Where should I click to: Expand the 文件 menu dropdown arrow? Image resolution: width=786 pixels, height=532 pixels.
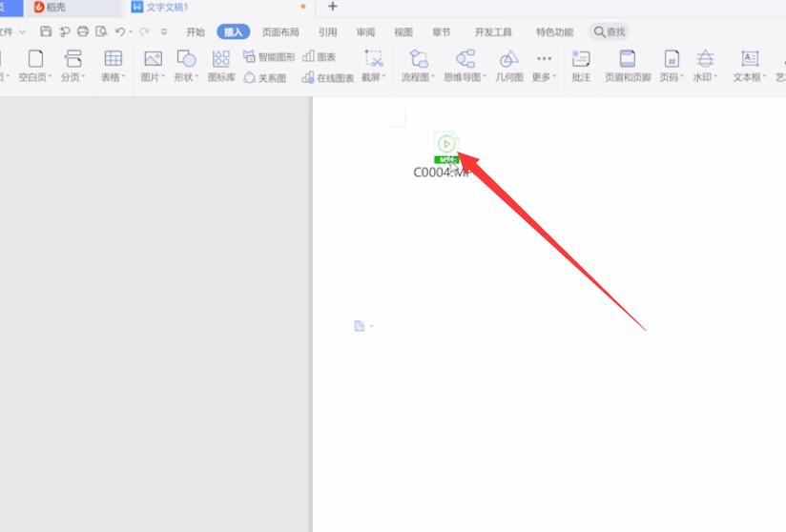(x=22, y=31)
